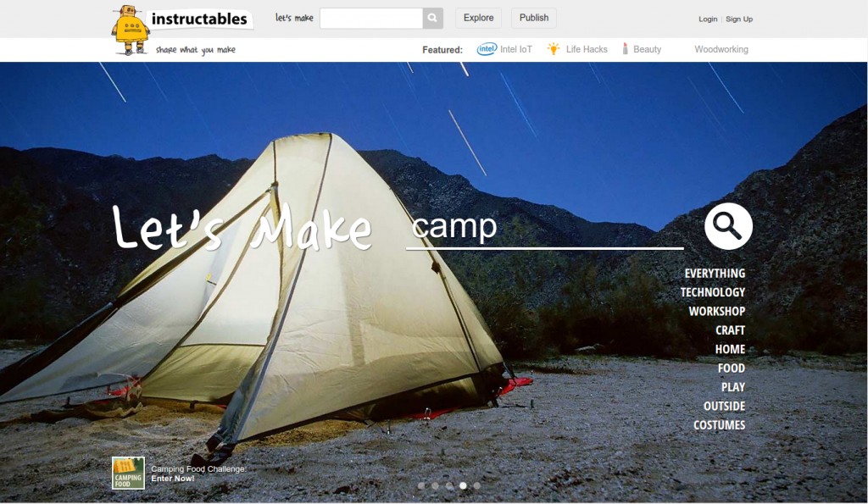Open the Publish menu
The width and height of the screenshot is (868, 504).
(x=534, y=18)
